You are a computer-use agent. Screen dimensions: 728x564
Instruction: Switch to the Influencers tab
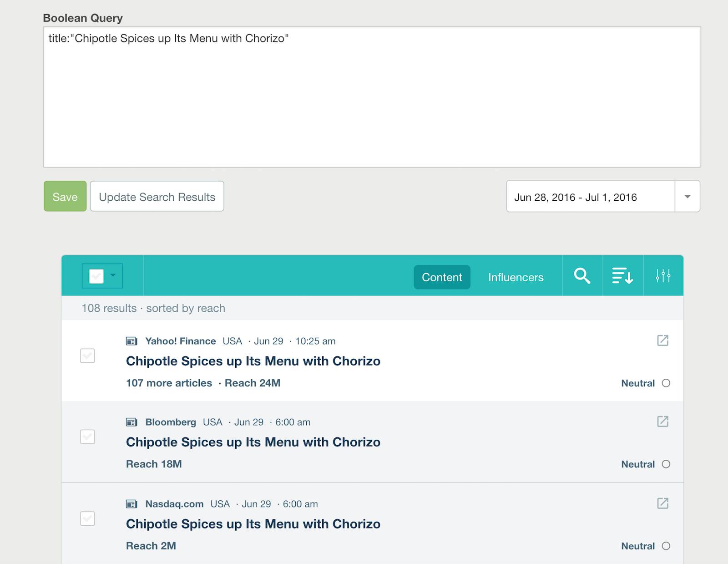tap(516, 277)
